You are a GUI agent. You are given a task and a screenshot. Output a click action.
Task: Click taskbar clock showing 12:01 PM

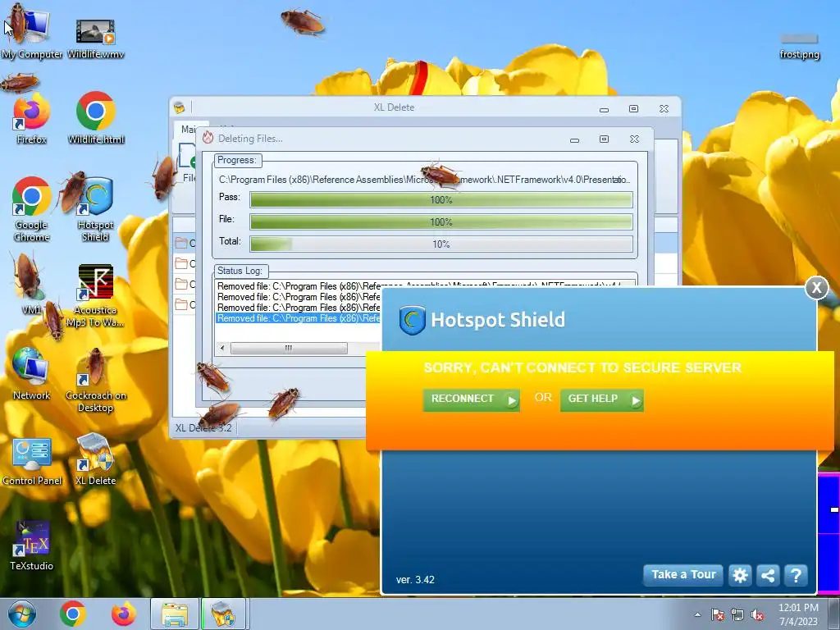[798, 614]
